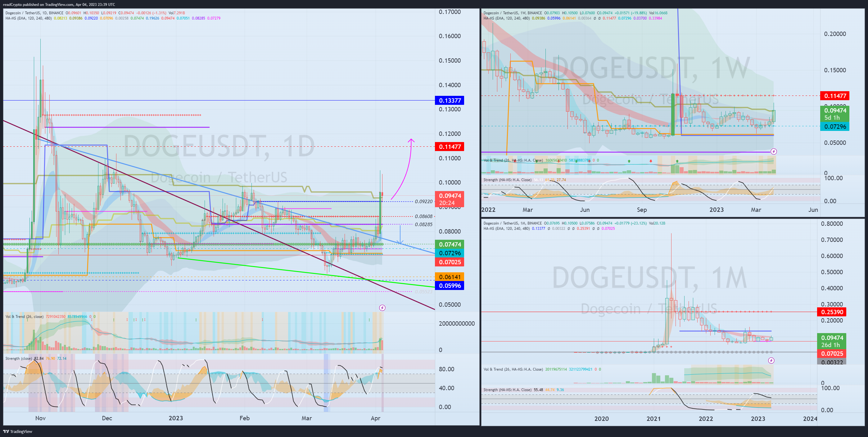The image size is (868, 437).
Task: Click the 80.00 value on 1D Strength axis
Action: 446,369
